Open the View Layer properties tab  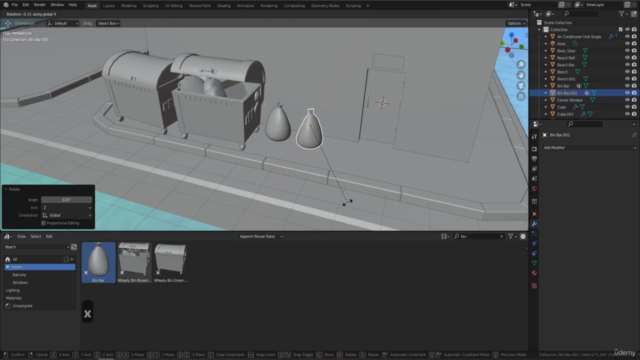tap(534, 169)
